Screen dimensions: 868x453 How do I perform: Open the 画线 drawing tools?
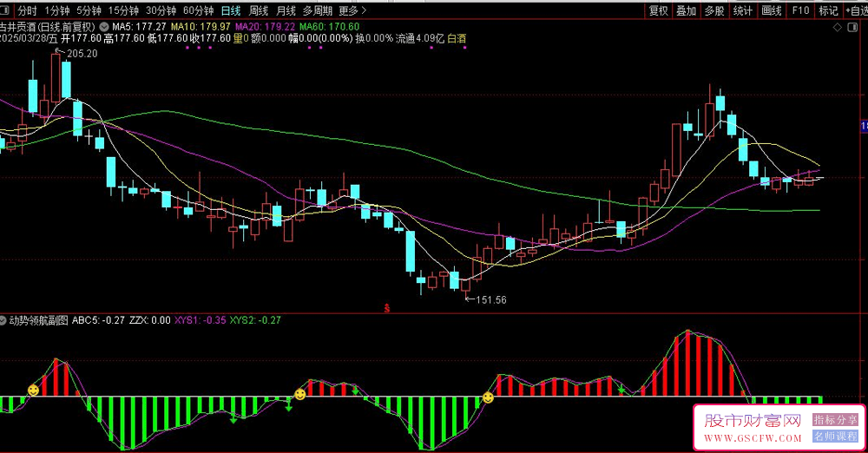point(771,10)
